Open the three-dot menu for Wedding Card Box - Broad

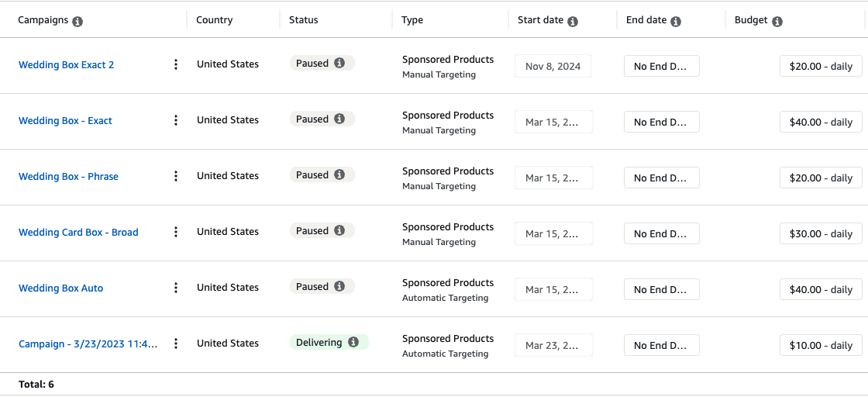pyautogui.click(x=176, y=232)
